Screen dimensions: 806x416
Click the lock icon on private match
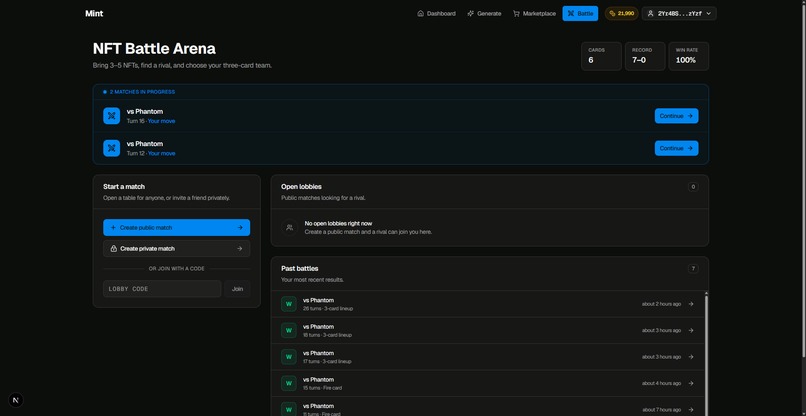coord(114,248)
